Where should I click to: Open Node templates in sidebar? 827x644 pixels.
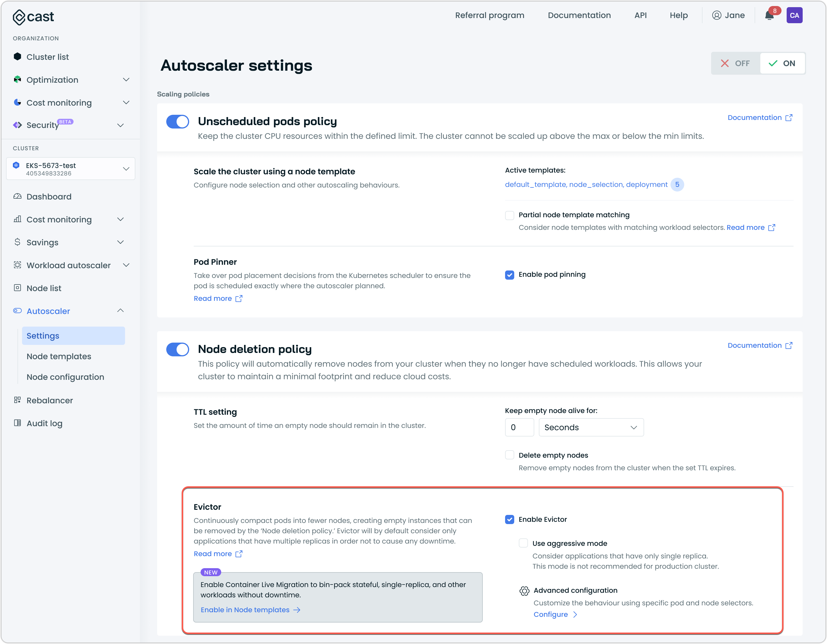coord(59,356)
